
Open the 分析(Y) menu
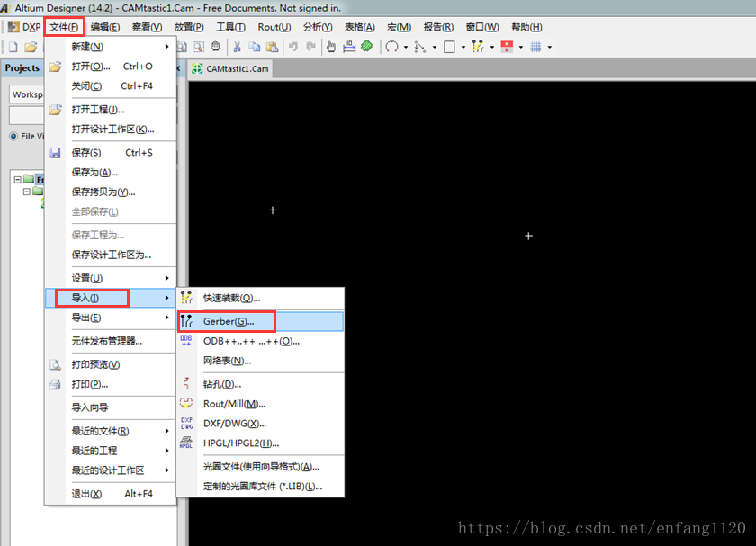[x=317, y=27]
